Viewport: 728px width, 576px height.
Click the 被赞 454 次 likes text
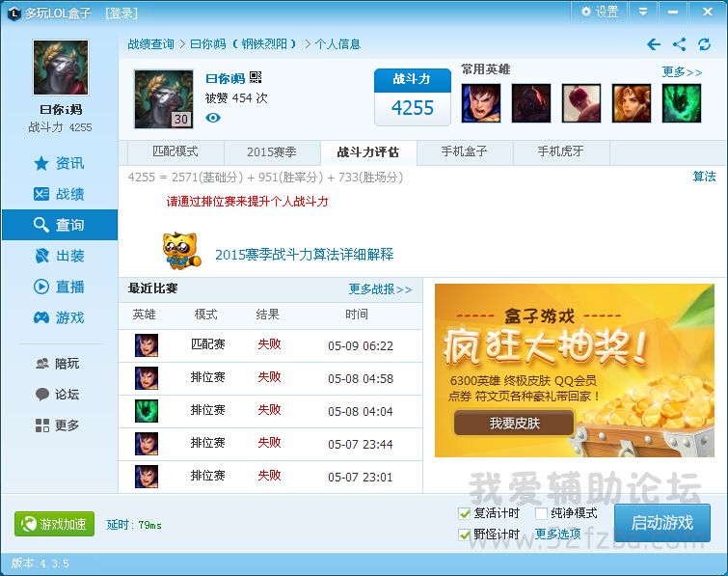click(x=236, y=98)
